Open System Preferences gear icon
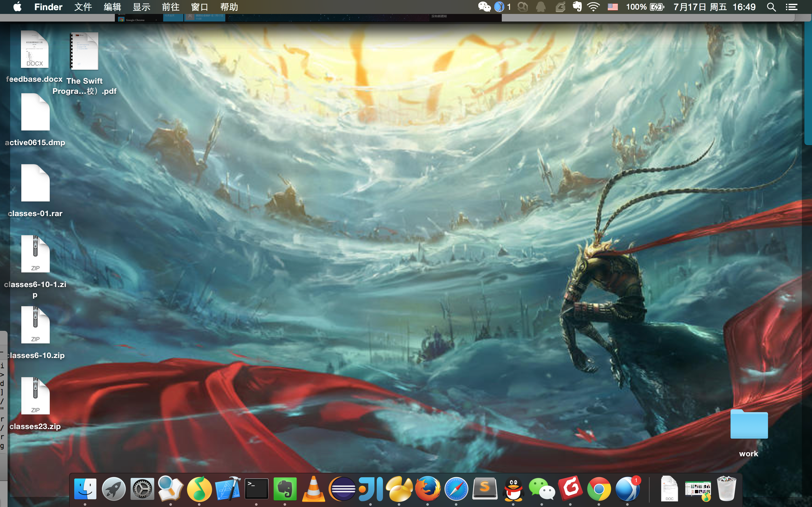The width and height of the screenshot is (812, 507). point(142,490)
